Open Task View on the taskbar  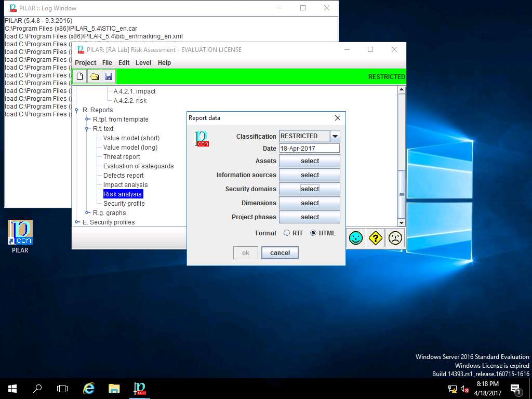[x=62, y=389]
